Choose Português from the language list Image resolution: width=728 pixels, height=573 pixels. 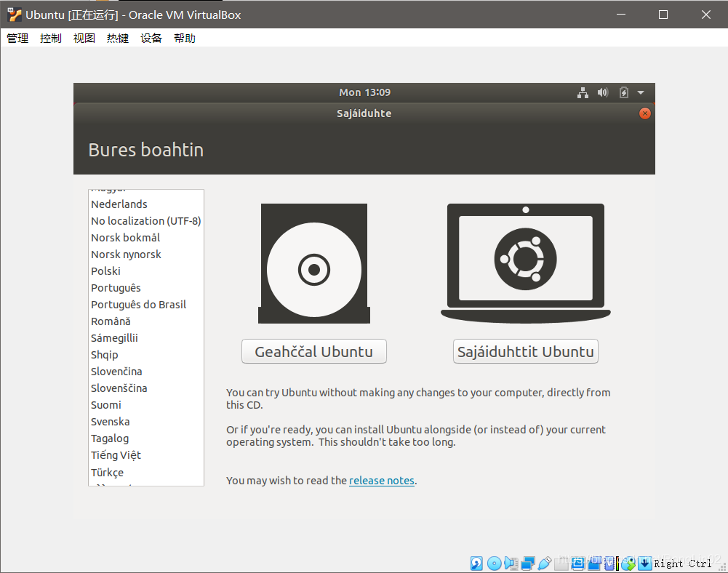tap(146, 288)
